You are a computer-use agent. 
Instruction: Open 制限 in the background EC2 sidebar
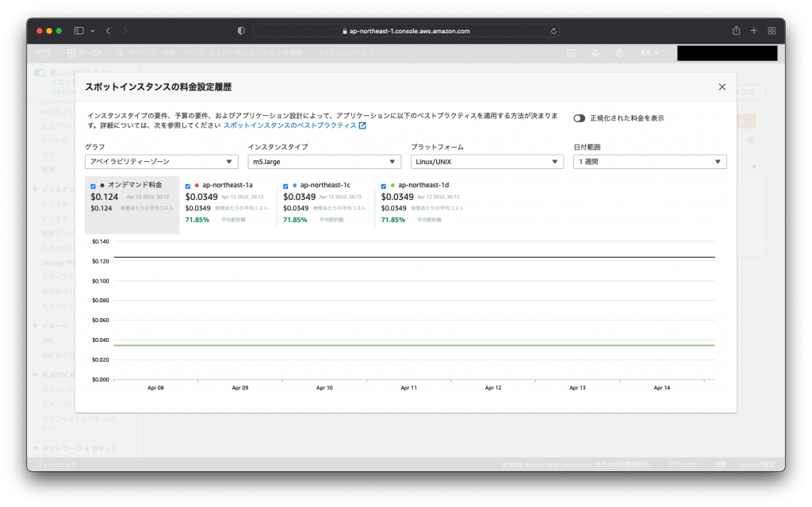click(x=48, y=170)
